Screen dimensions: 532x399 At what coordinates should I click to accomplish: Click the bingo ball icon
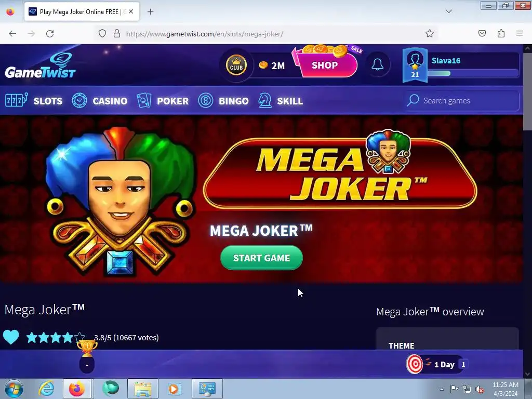[x=206, y=100]
